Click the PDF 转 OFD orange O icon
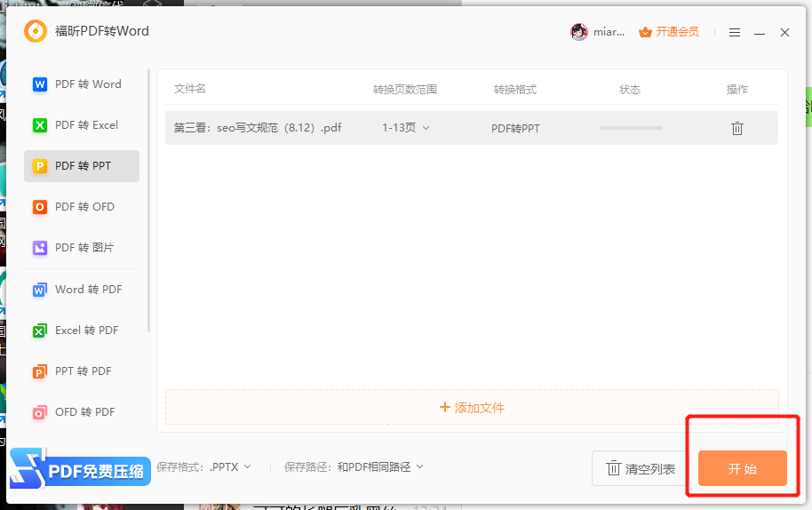The height and width of the screenshot is (510, 812). coord(40,207)
